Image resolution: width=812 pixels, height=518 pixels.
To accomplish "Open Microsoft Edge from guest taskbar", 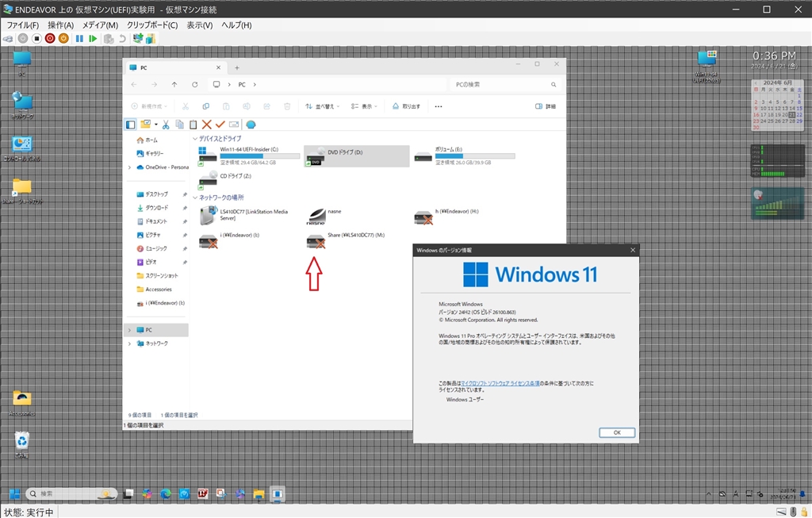I will pos(166,494).
